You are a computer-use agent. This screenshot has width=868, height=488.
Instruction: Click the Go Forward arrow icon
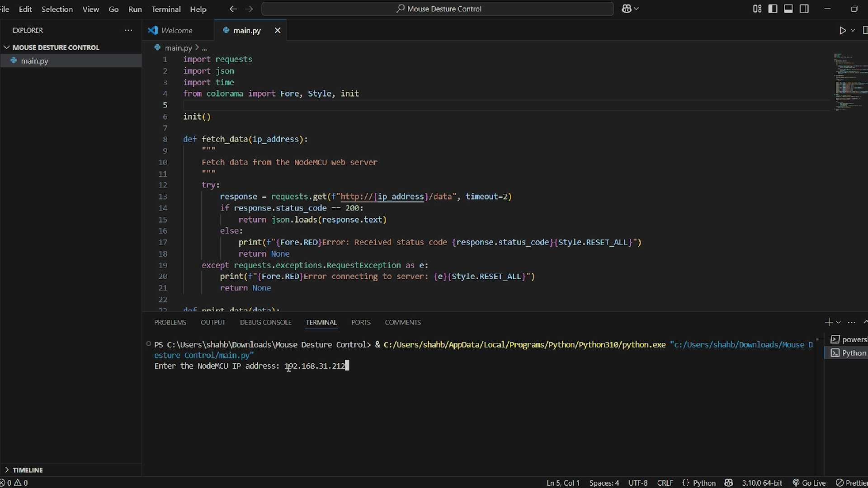(249, 9)
